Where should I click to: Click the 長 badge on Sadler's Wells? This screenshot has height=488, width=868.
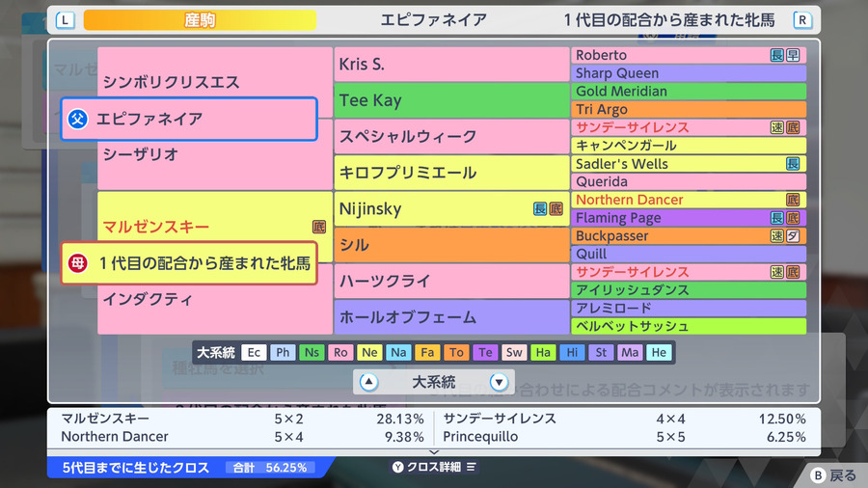pos(793,164)
